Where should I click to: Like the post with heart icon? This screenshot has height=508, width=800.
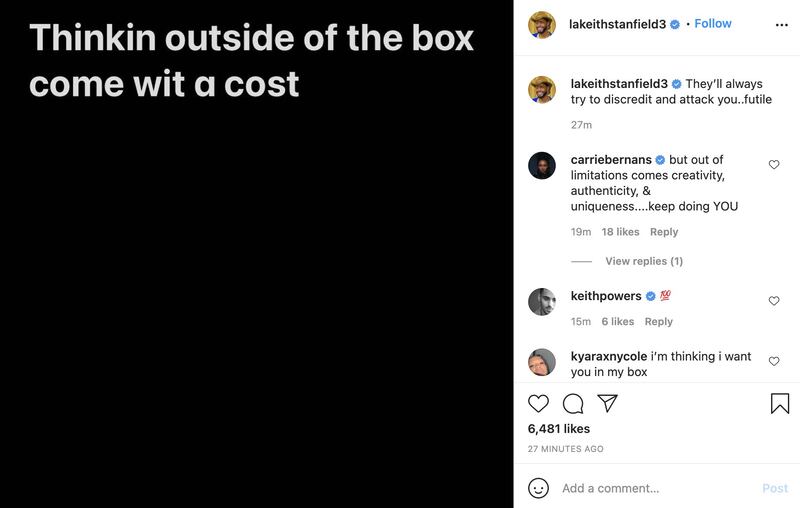(538, 403)
